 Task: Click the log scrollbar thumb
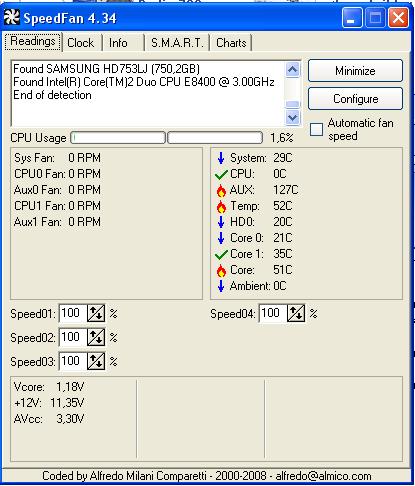pyautogui.click(x=293, y=105)
